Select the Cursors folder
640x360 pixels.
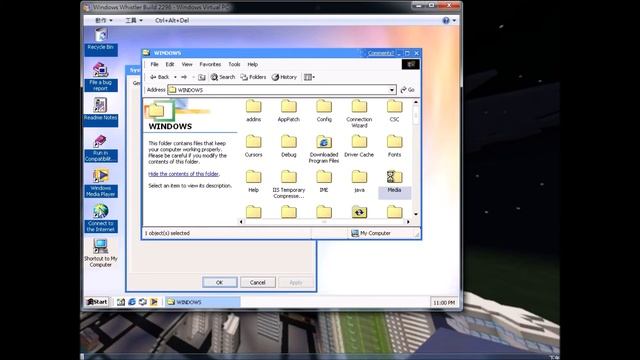click(253, 146)
